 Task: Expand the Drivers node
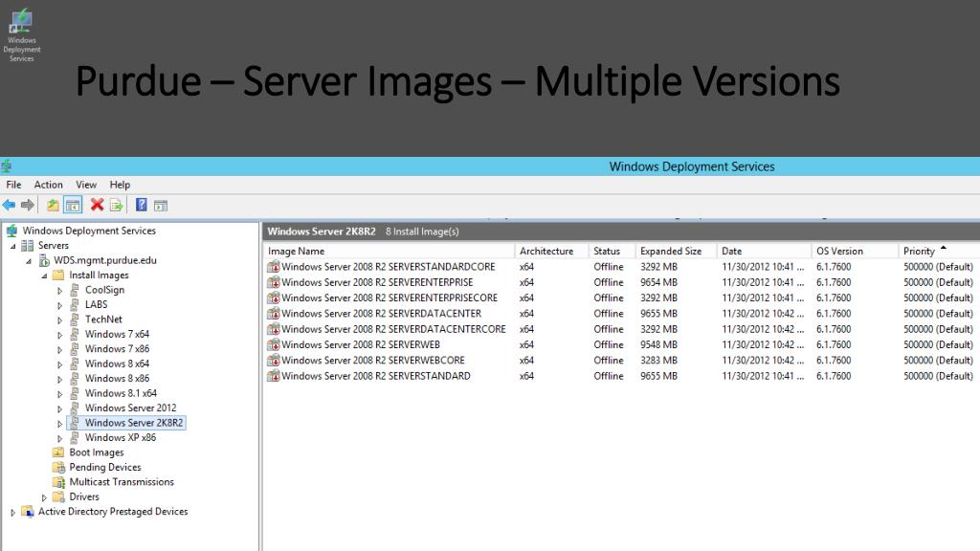pos(44,497)
